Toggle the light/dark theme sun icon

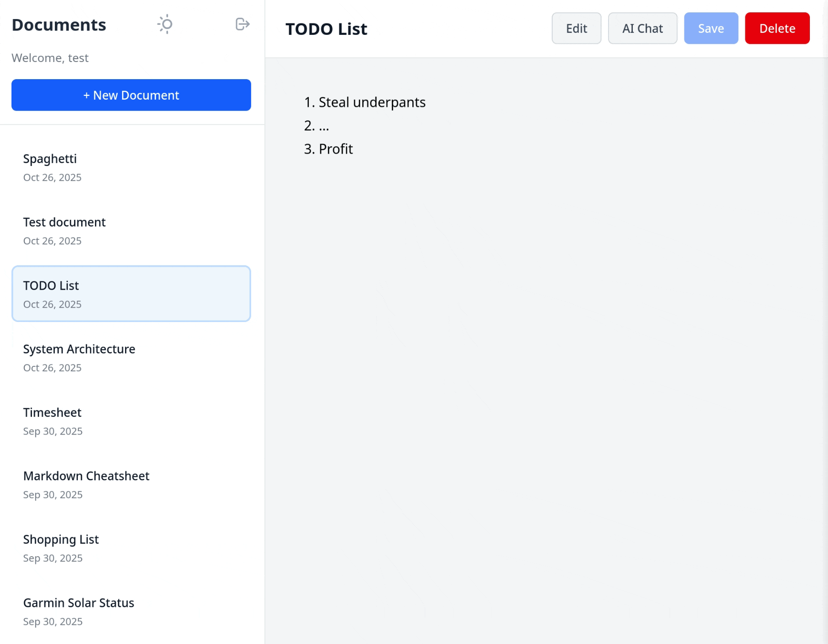165,24
